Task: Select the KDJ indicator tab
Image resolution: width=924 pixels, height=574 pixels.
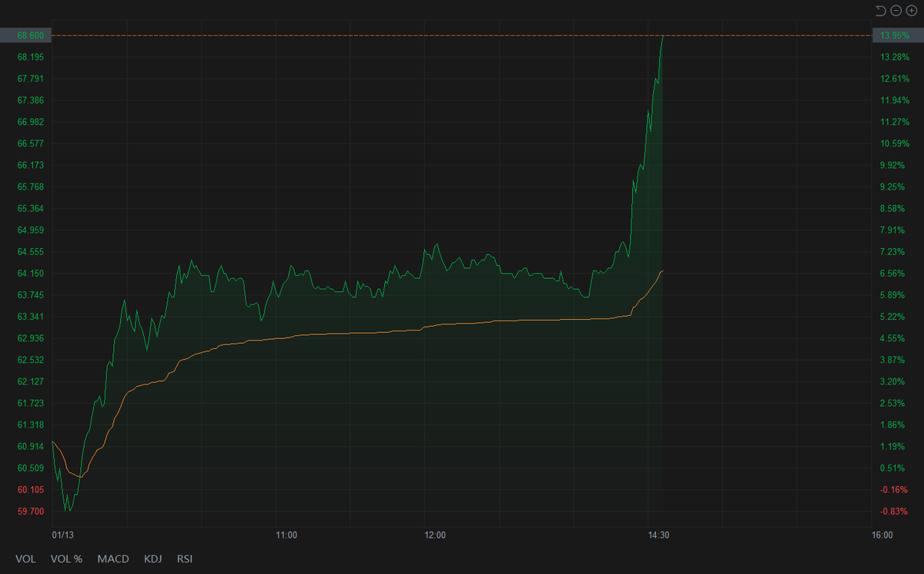Action: [x=153, y=559]
